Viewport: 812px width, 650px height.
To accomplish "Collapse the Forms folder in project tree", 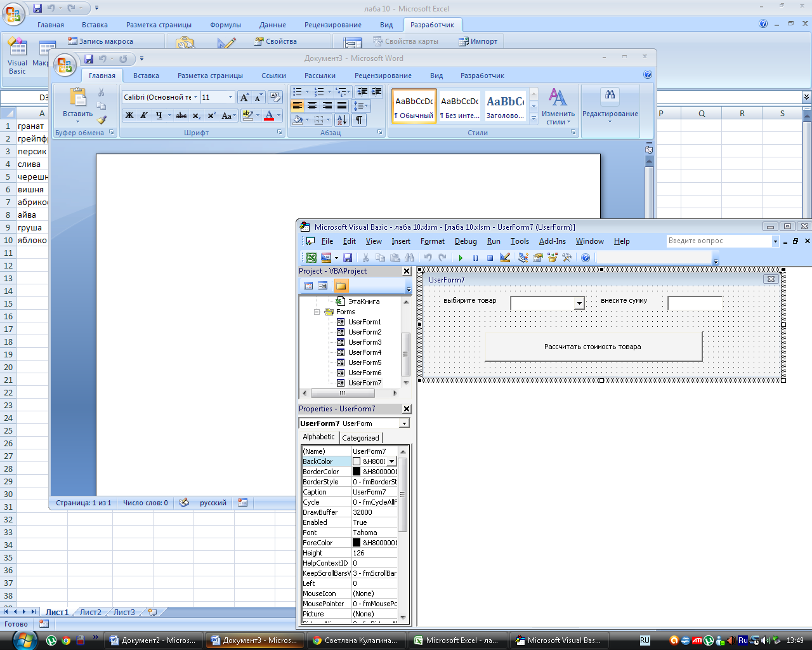I will click(317, 312).
